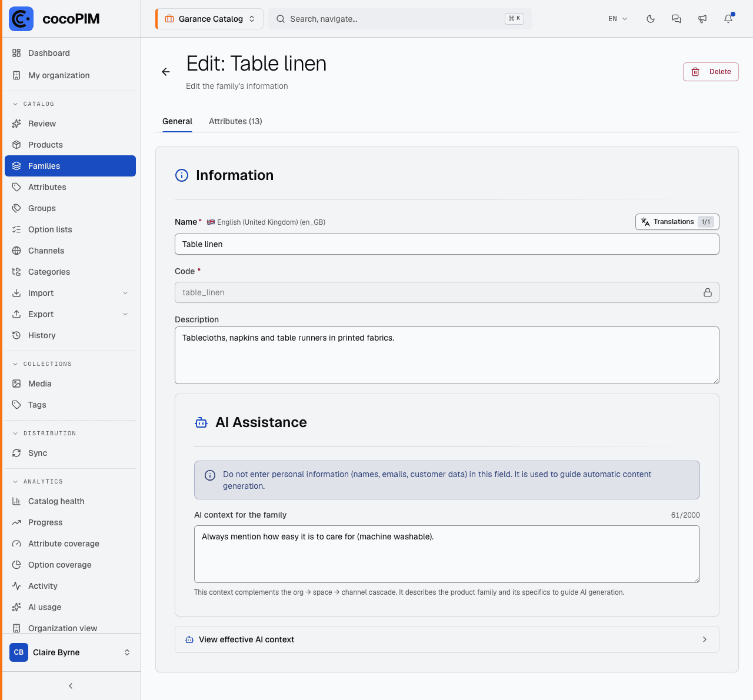The image size is (753, 700).
Task: Expand the Export submenu
Action: point(71,314)
